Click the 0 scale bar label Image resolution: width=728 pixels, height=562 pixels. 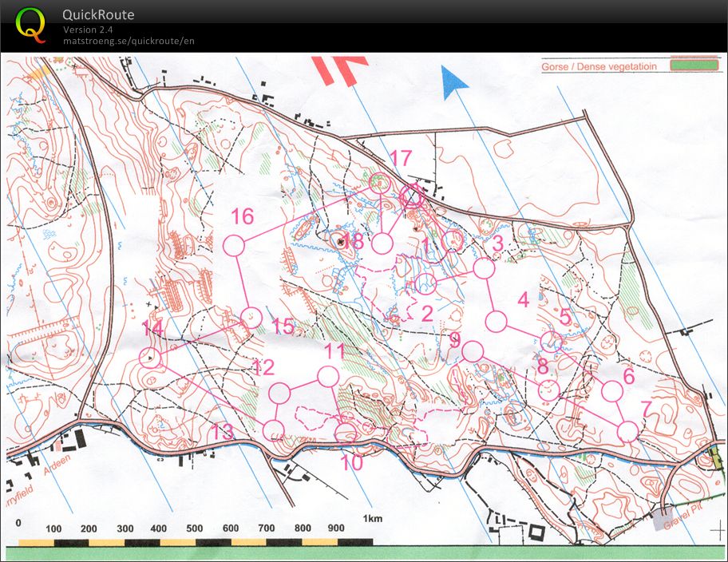(18, 524)
